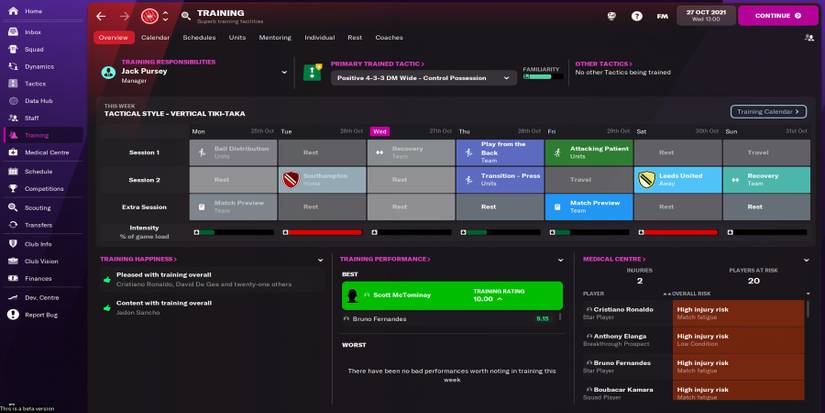This screenshot has width=825, height=413.
Task: Expand the Jack Pursey responsibilities dropdown
Action: pyautogui.click(x=284, y=72)
